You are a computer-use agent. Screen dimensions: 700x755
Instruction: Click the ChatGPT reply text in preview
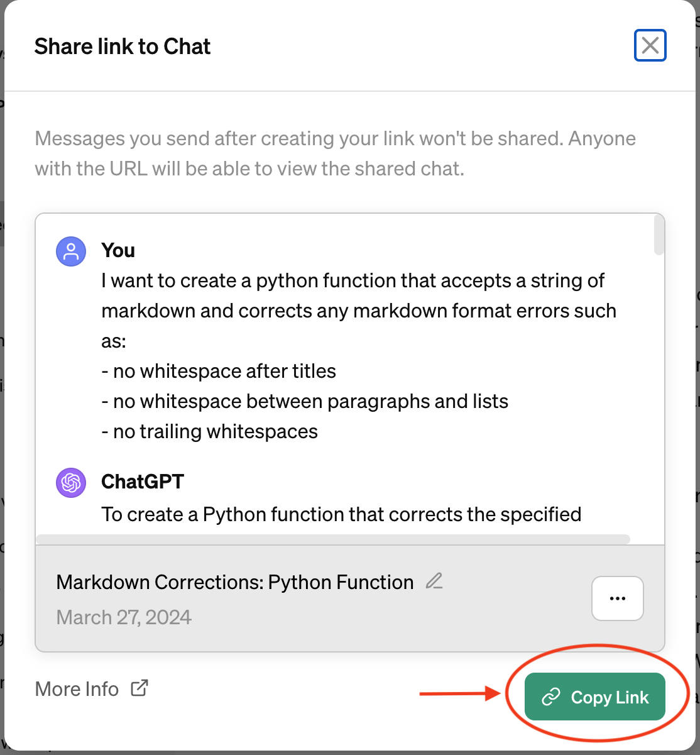(x=342, y=514)
